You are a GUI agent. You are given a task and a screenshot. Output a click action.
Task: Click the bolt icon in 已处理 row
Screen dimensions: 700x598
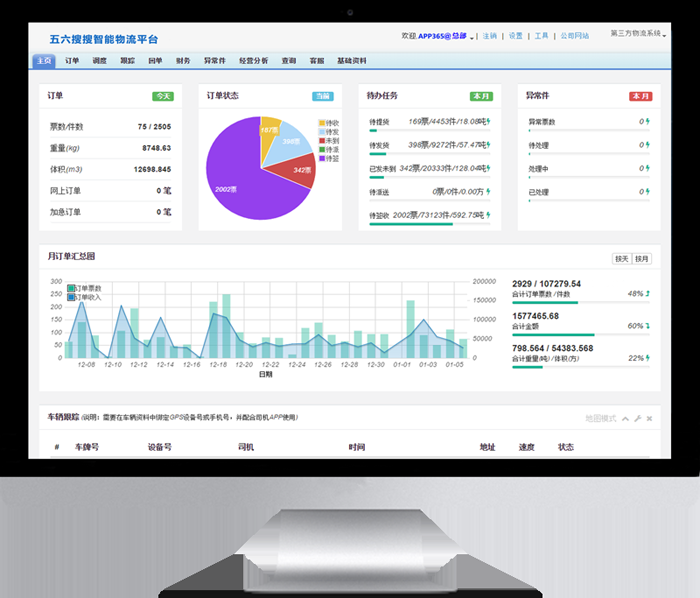(x=646, y=191)
